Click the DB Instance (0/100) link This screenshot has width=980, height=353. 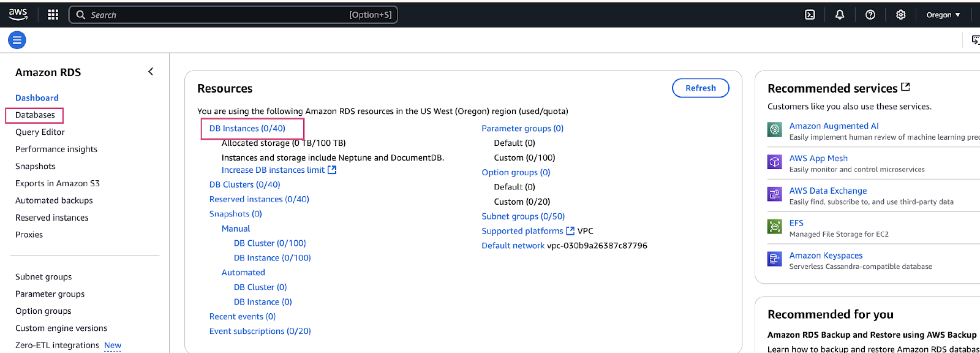click(273, 258)
